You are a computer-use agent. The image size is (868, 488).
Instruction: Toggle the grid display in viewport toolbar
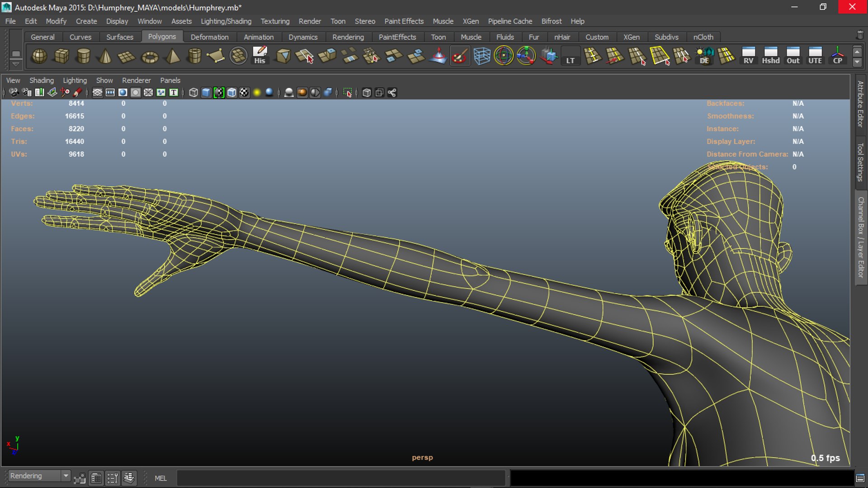[x=97, y=93]
